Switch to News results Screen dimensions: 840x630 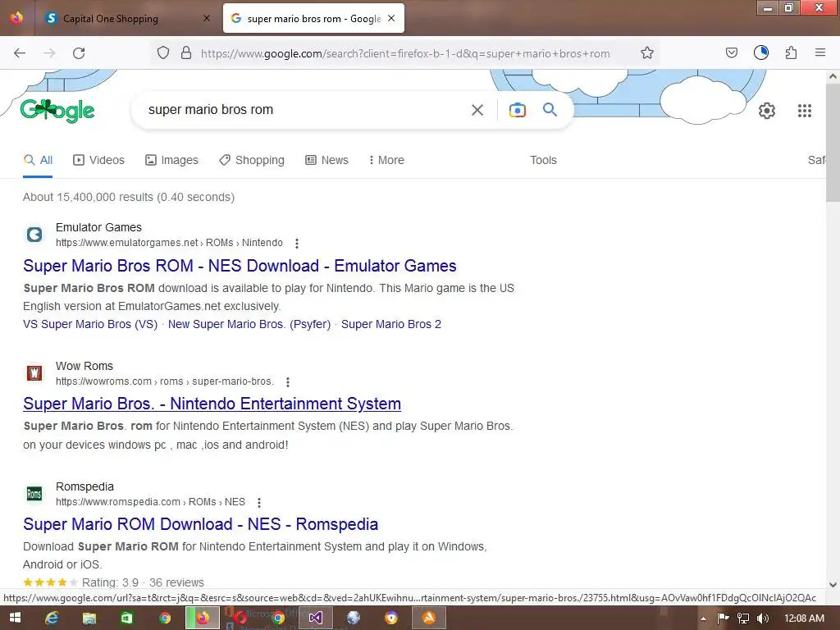pyautogui.click(x=326, y=160)
